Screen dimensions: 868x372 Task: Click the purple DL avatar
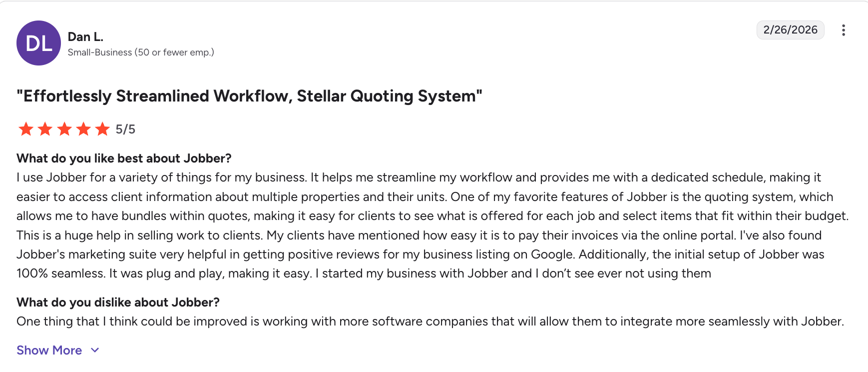(x=38, y=43)
